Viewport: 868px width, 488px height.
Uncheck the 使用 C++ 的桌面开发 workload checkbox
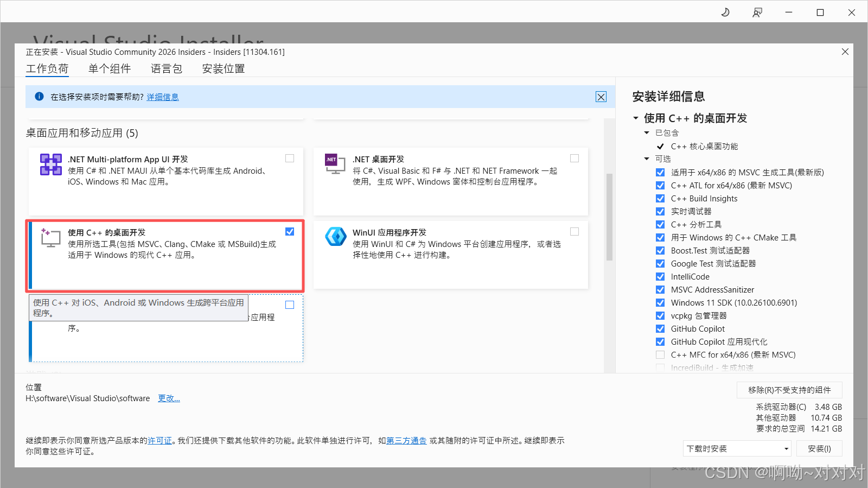click(290, 232)
